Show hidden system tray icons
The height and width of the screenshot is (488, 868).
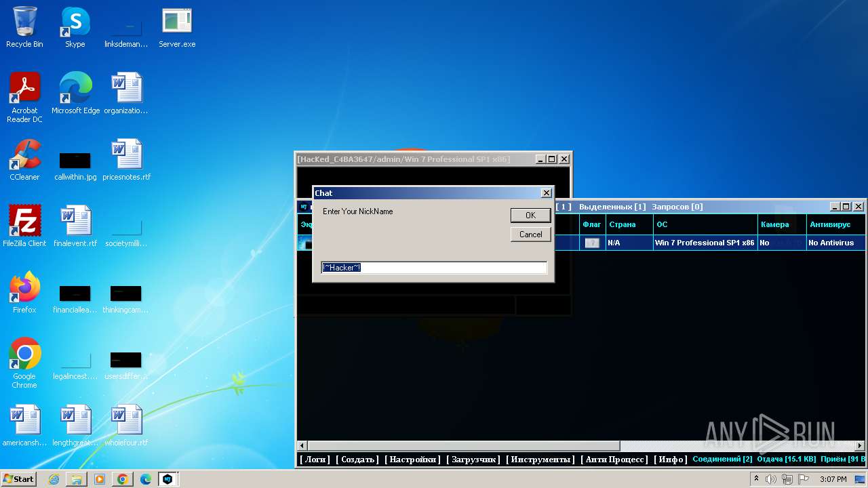(x=756, y=479)
